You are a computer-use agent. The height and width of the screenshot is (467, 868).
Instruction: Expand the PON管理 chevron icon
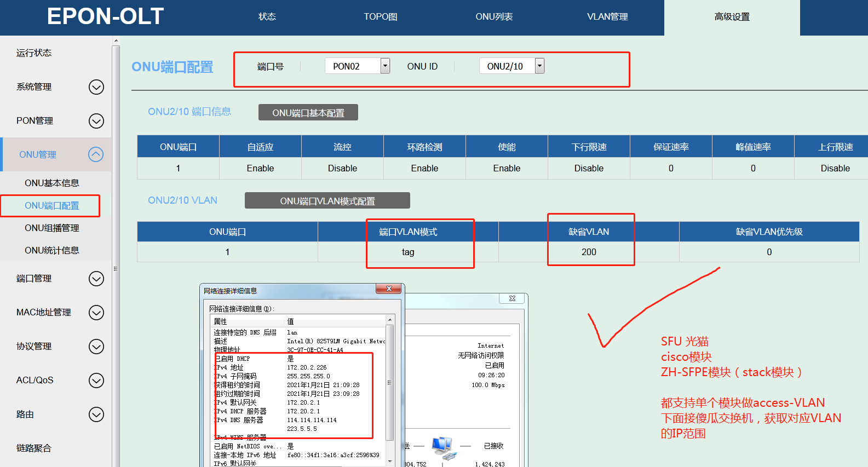point(96,121)
